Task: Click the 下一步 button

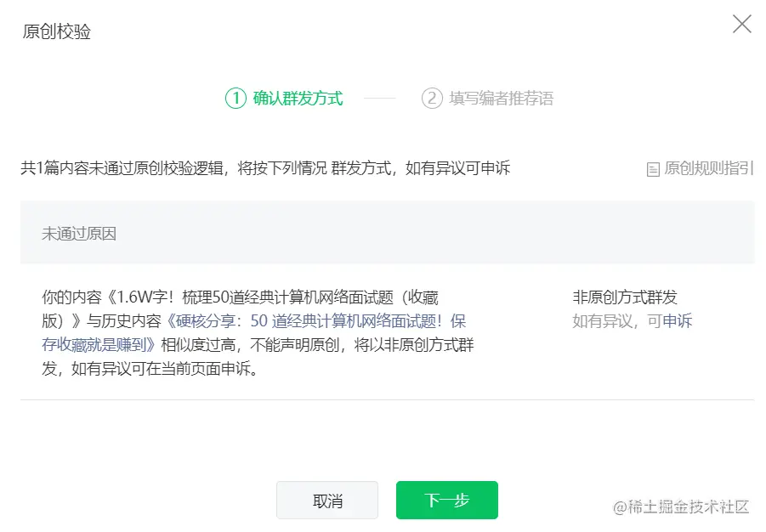Action: pos(447,500)
